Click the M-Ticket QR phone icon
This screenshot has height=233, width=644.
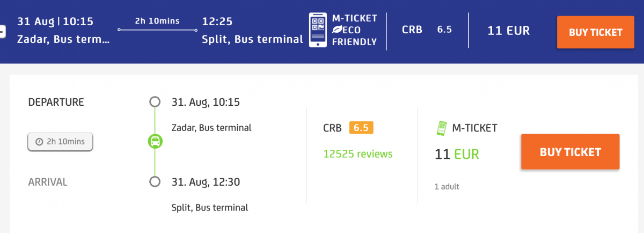(x=318, y=30)
